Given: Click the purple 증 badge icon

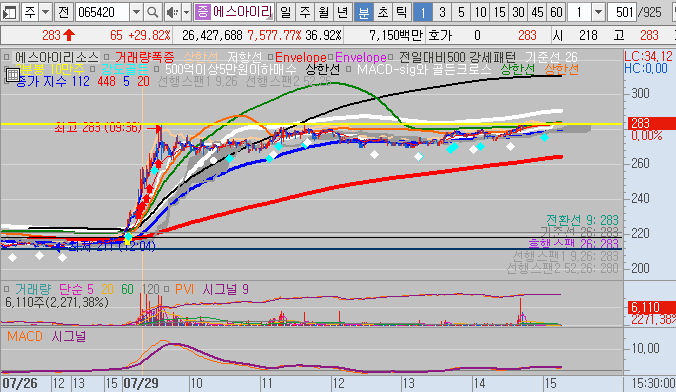Looking at the screenshot, I should click(x=202, y=12).
